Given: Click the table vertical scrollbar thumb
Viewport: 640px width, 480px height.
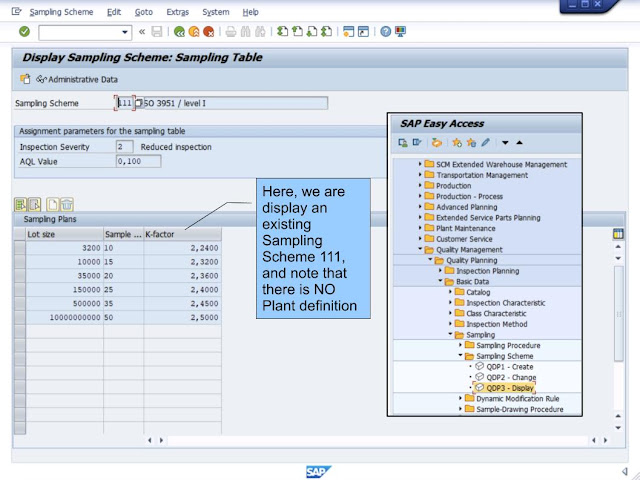Looking at the screenshot, I should pyautogui.click(x=619, y=313).
